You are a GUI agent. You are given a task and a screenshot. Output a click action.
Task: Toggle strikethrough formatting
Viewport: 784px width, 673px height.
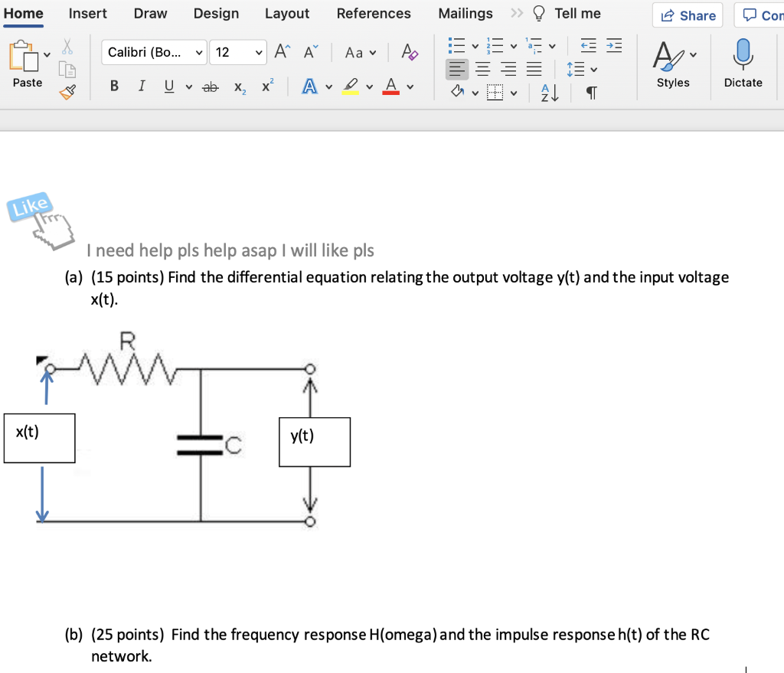211,86
